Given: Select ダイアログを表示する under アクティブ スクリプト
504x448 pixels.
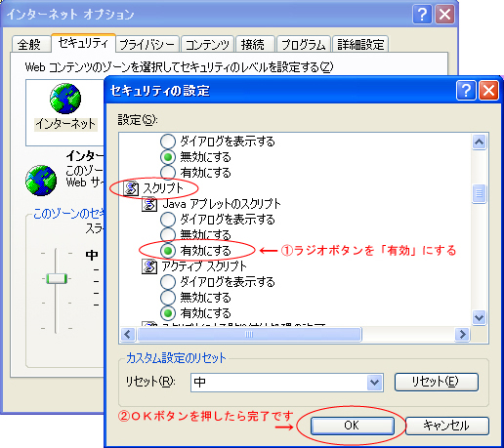Looking at the screenshot, I should tap(168, 282).
